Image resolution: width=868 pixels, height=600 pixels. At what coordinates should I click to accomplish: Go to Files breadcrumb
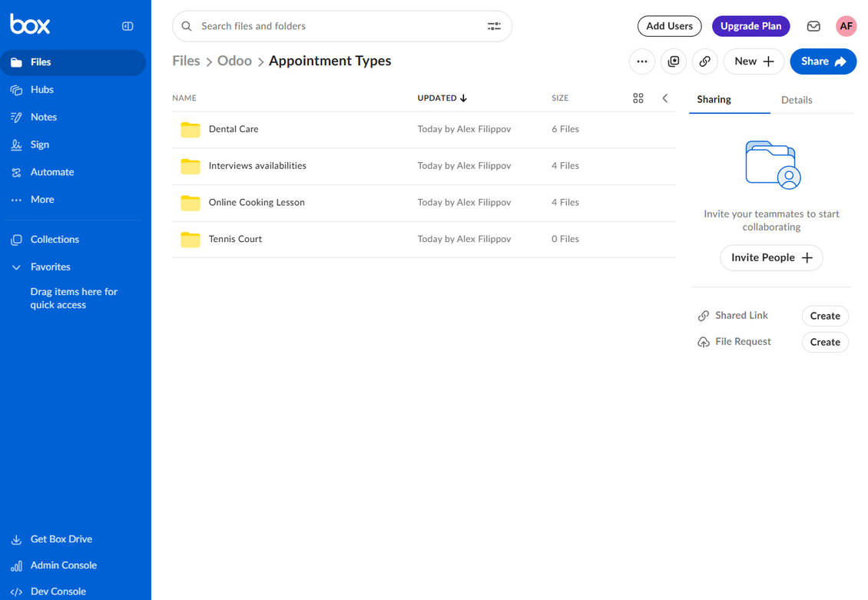[x=186, y=61]
